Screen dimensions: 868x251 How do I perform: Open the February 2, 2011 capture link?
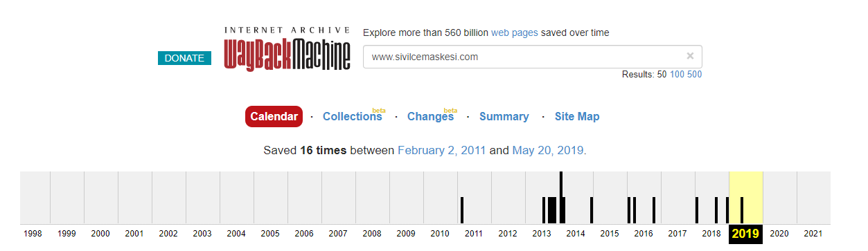pos(442,150)
